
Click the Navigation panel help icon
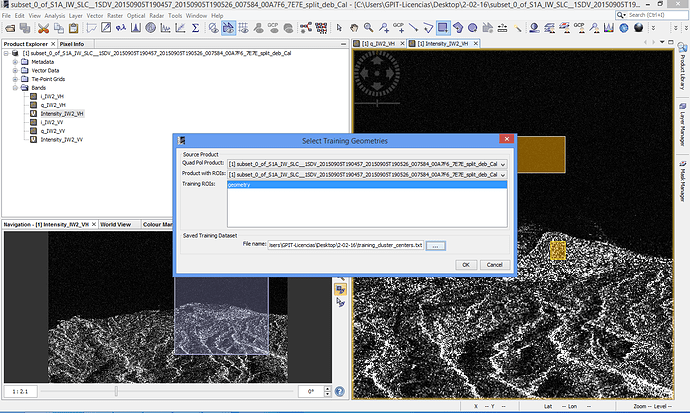[x=339, y=391]
